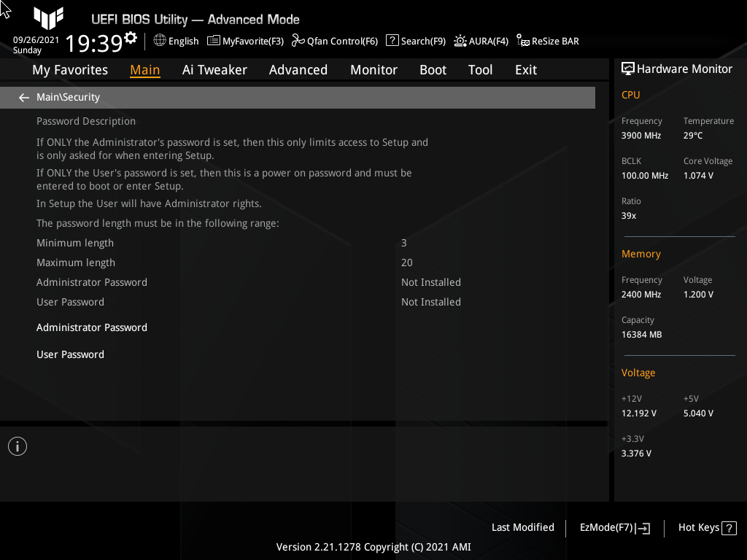Open the Boot menu
Viewport: 747px width, 560px height.
point(433,69)
